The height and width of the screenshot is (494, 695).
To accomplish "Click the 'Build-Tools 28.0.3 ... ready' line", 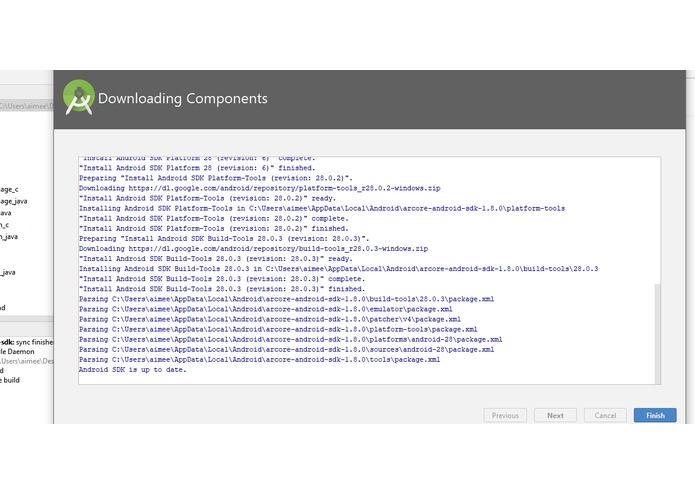I will (x=215, y=259).
